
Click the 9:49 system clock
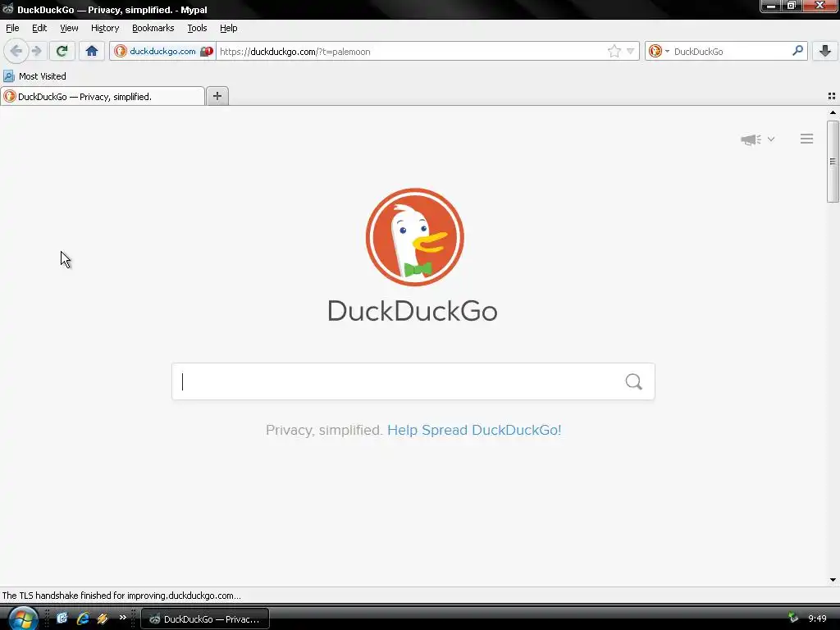[x=817, y=619]
